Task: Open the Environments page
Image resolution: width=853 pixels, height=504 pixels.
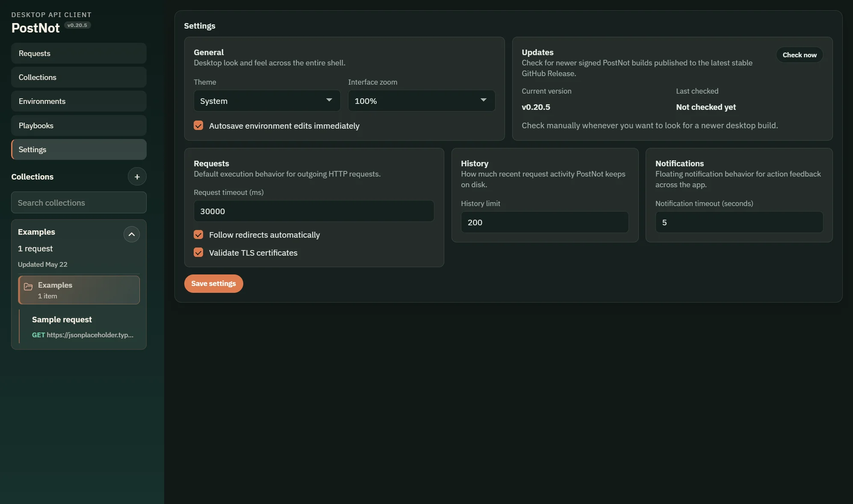Action: pyautogui.click(x=79, y=101)
